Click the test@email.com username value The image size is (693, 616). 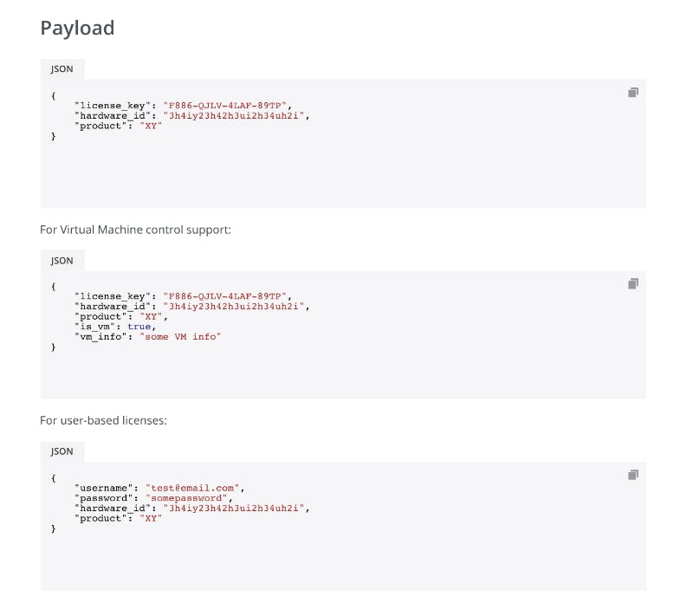tap(192, 489)
